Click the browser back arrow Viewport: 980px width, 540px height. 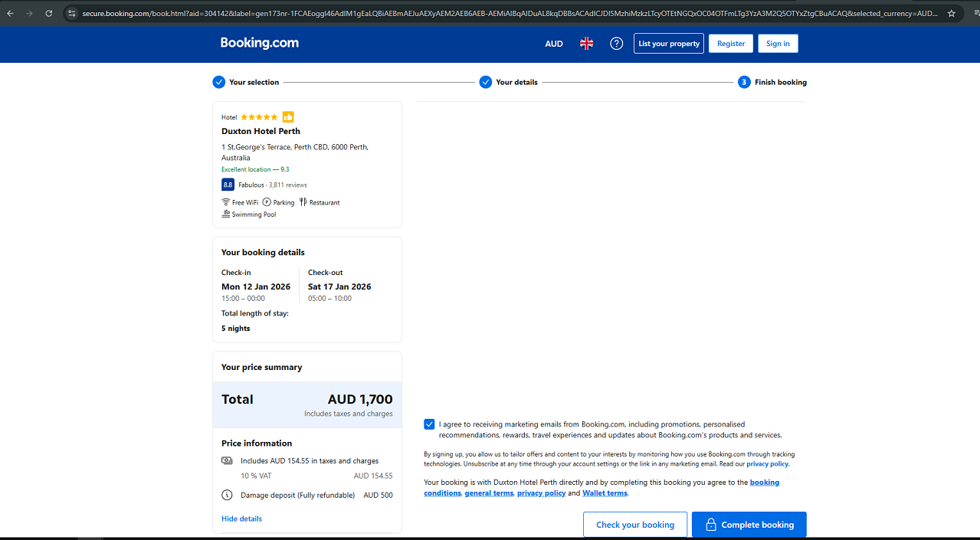[11, 13]
